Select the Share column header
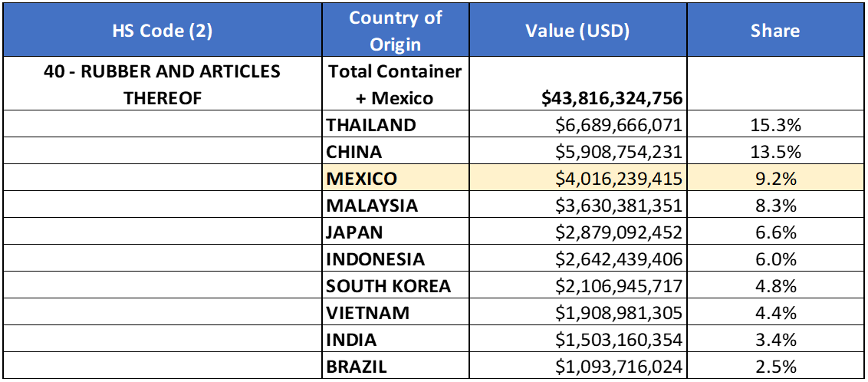This screenshot has width=868, height=382. coord(774,31)
